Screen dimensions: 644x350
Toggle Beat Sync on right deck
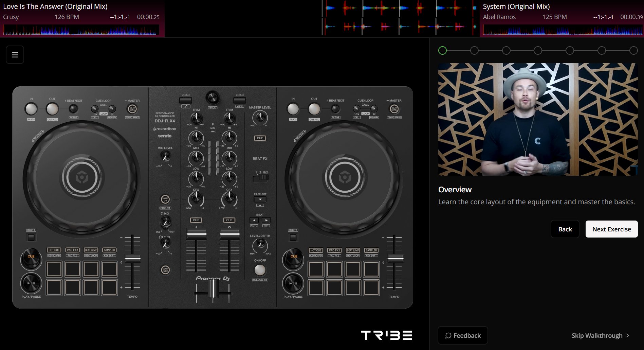pyautogui.click(x=394, y=109)
